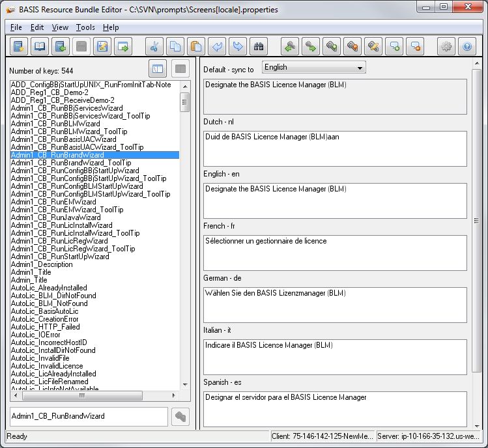Open the Edit menu
The image size is (488, 448).
click(x=37, y=27)
